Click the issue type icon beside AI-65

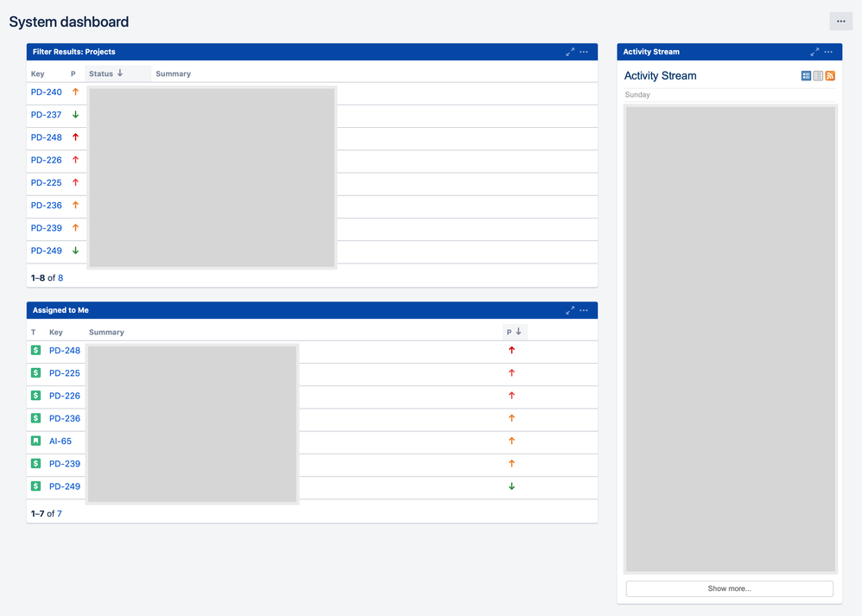[x=35, y=441]
